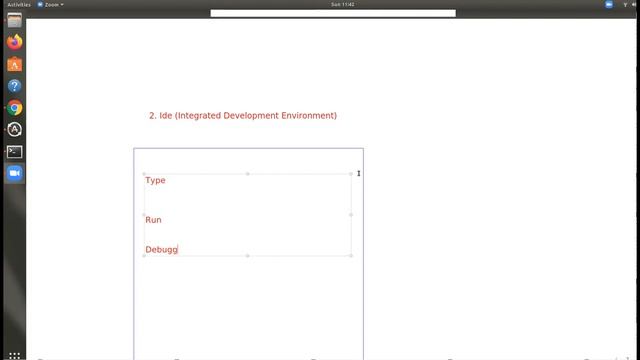This screenshot has height=360, width=640.
Task: Open the network indicator in top bar
Action: point(625,4)
